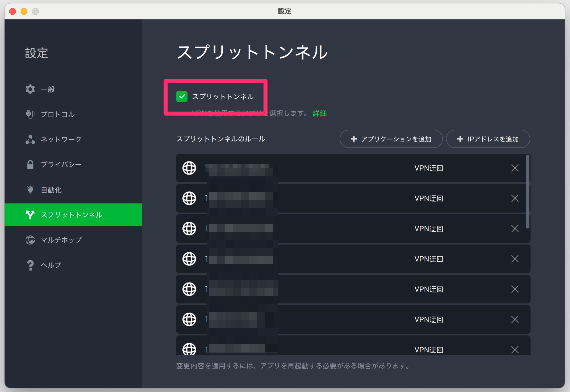Click the プロトコル plug icon
The height and width of the screenshot is (392, 570).
coord(30,114)
